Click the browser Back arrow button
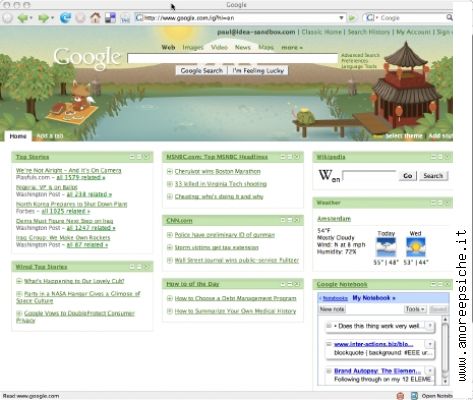This screenshot has height=400, width=473. click(23, 18)
